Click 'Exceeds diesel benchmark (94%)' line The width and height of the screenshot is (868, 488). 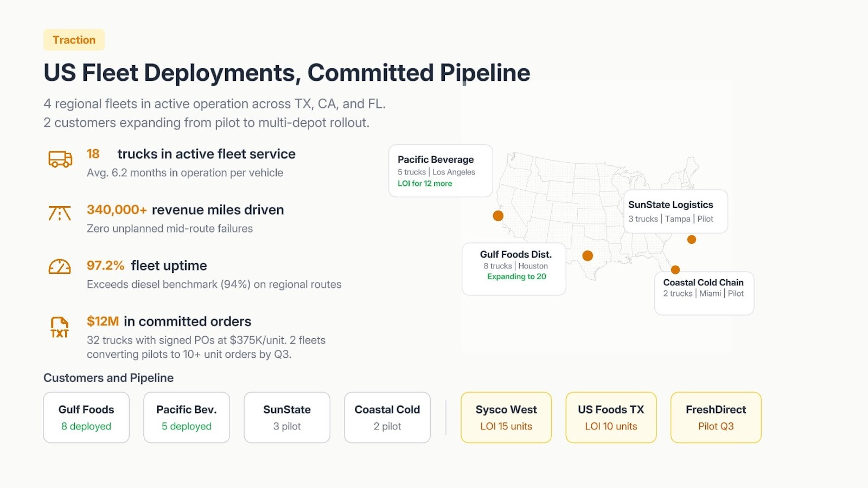pos(214,285)
